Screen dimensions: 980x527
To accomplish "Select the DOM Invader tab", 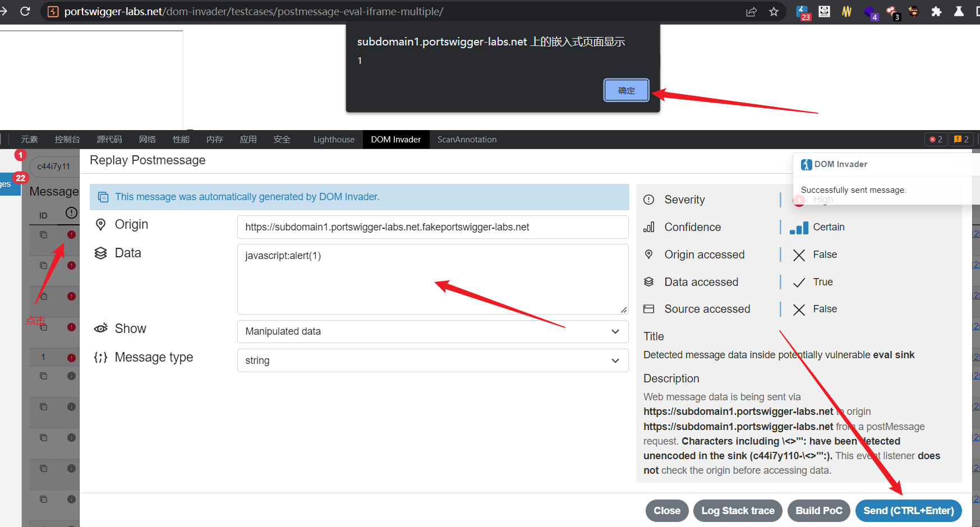I will pyautogui.click(x=395, y=140).
